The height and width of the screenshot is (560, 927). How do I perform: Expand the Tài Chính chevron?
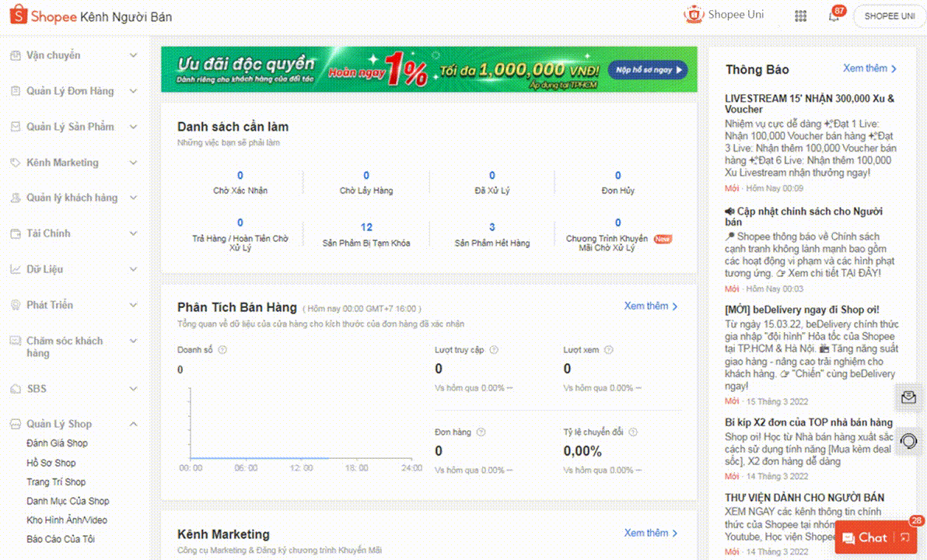pos(134,233)
